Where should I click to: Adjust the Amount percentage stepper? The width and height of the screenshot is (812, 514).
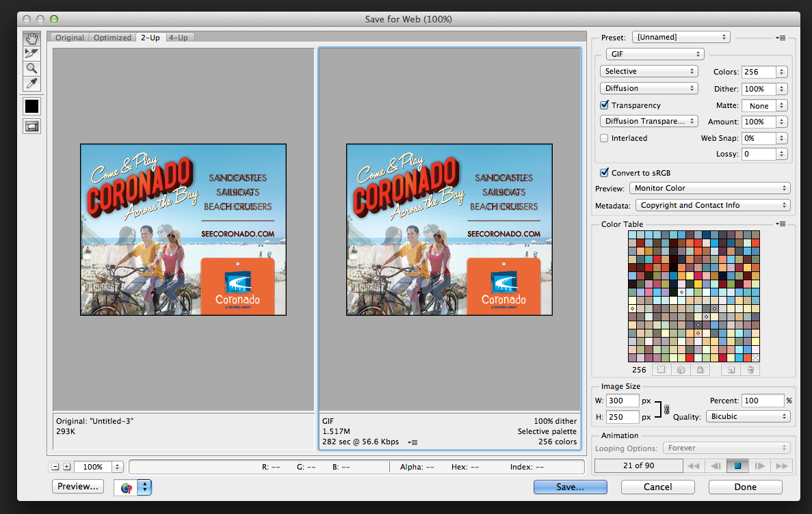782,122
